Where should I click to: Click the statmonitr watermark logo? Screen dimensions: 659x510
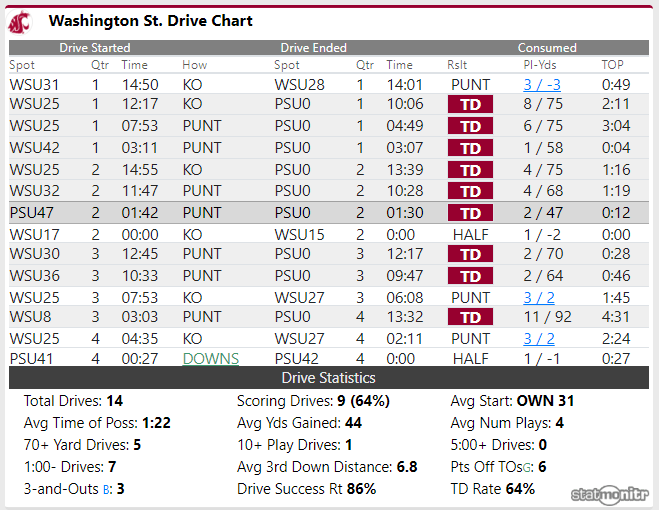610,494
